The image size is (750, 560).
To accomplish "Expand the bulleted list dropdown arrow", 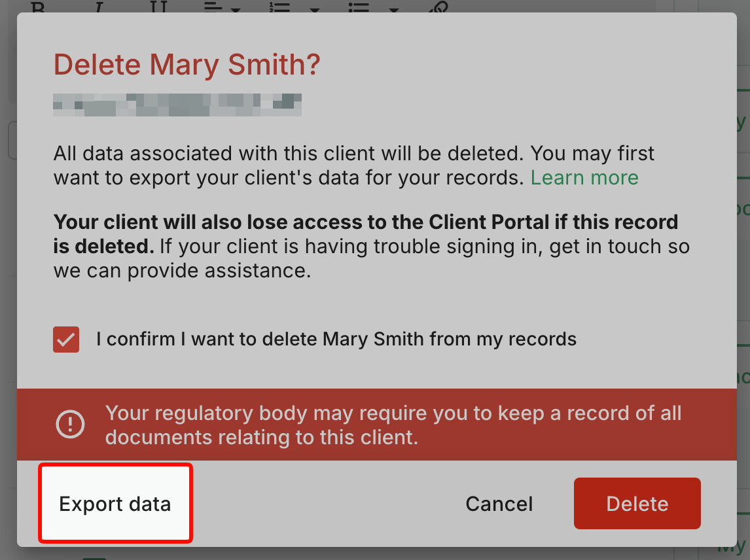I will click(394, 9).
